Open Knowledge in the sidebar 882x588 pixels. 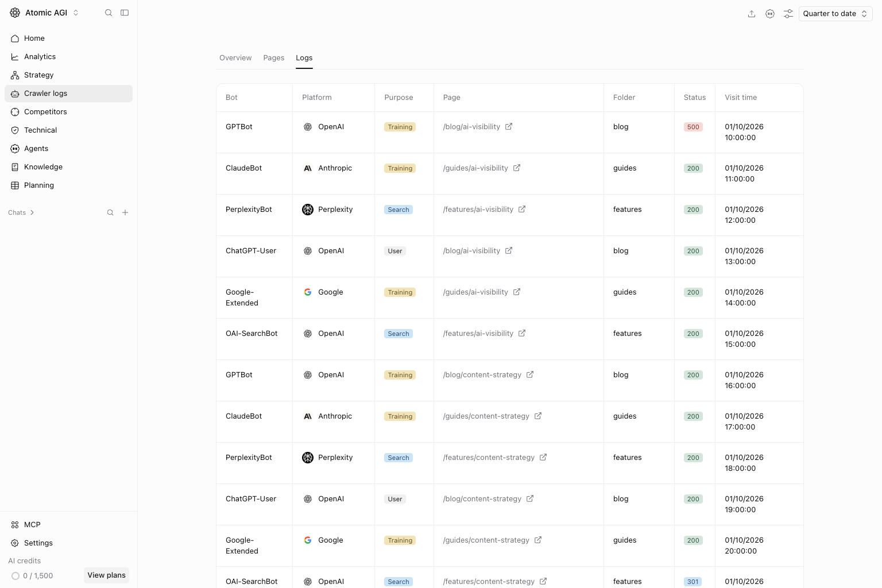(x=68, y=167)
